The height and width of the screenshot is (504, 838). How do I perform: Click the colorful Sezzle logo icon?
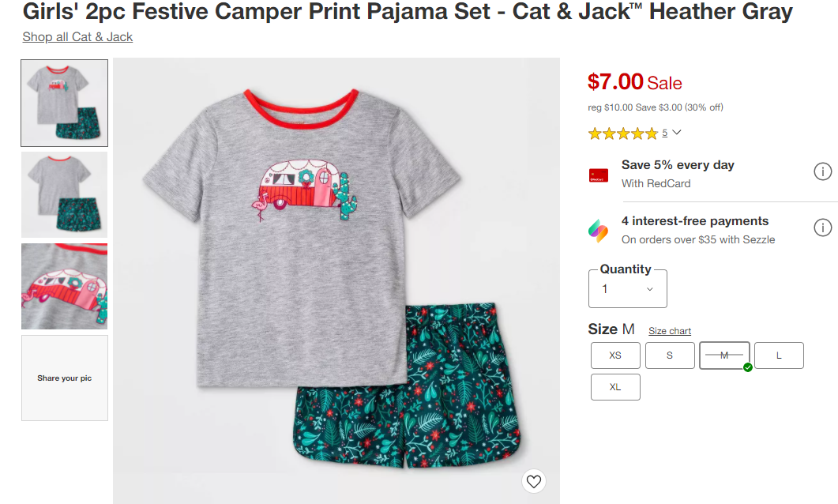[x=599, y=231]
